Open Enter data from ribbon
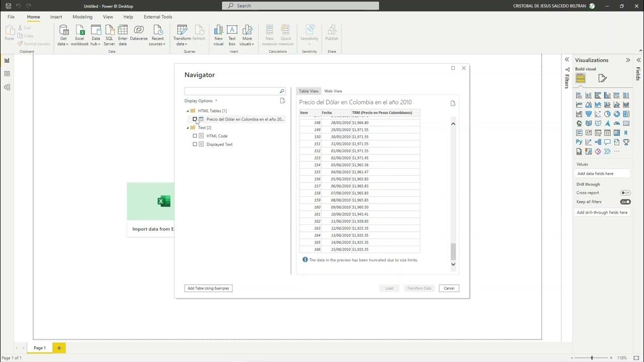The width and height of the screenshot is (644, 362). tap(123, 35)
